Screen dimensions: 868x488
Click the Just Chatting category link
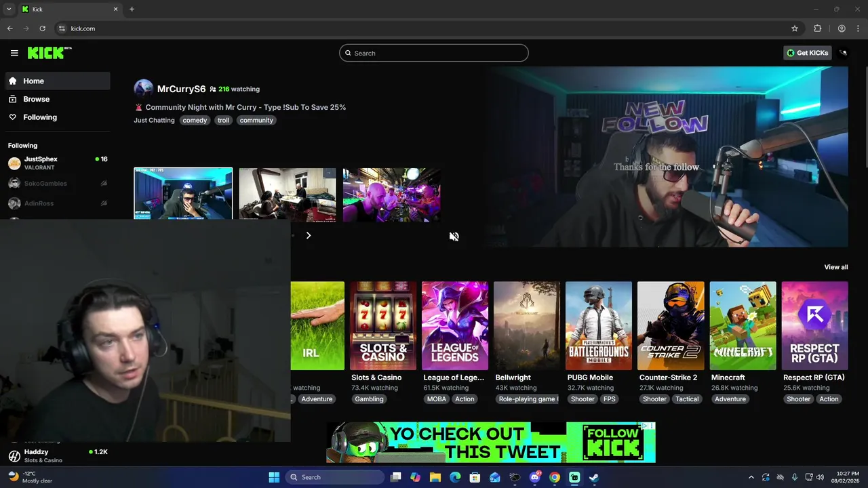point(154,120)
